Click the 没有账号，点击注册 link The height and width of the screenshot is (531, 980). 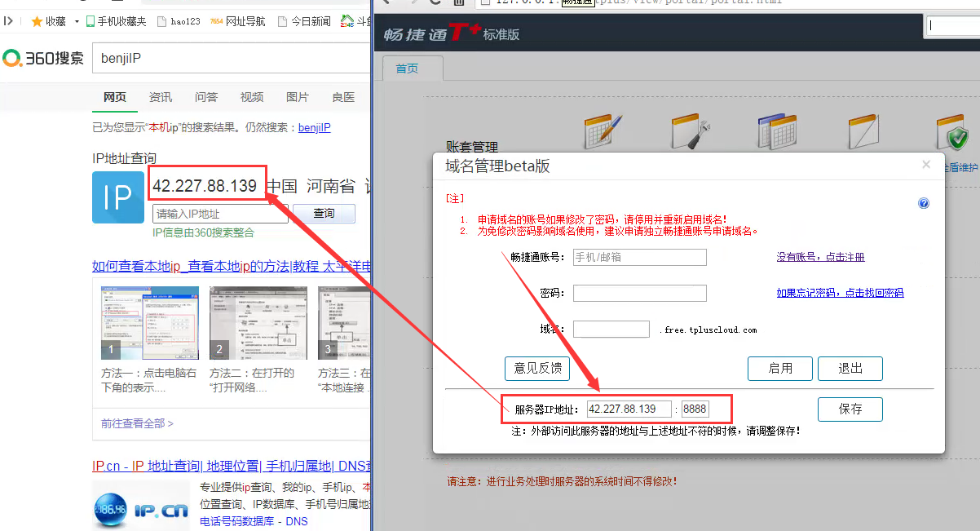[820, 257]
